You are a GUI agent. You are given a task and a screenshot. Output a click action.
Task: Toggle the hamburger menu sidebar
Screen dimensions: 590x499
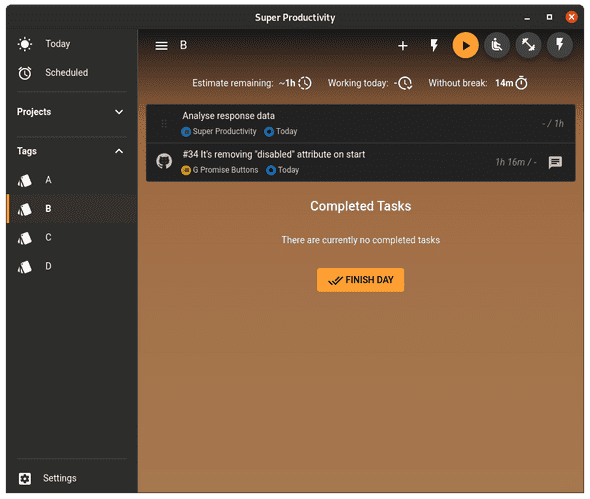point(161,46)
